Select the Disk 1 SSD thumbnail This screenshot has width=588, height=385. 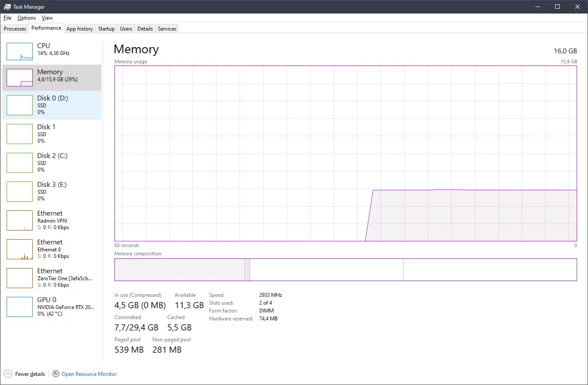[20, 134]
